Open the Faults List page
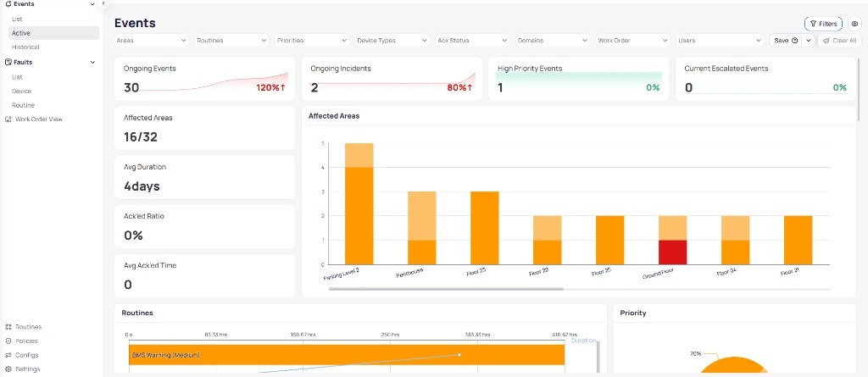This screenshot has height=377, width=868. [17, 77]
